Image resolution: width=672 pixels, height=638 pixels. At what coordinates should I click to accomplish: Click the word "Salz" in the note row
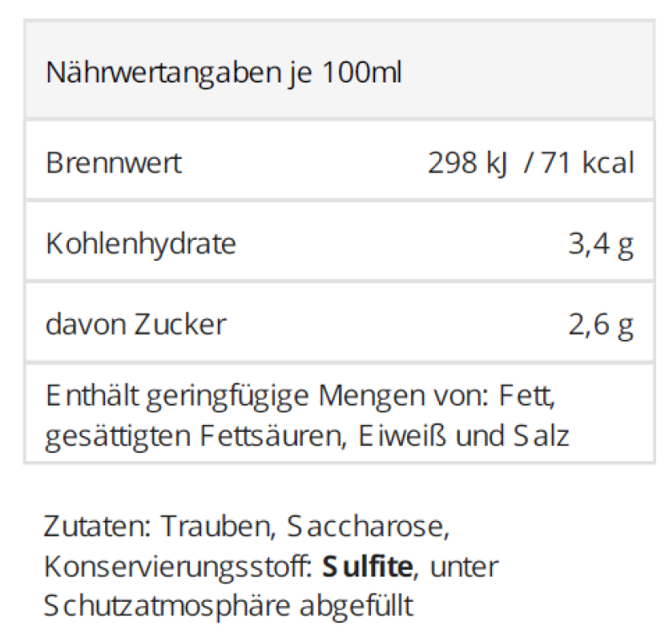(541, 436)
